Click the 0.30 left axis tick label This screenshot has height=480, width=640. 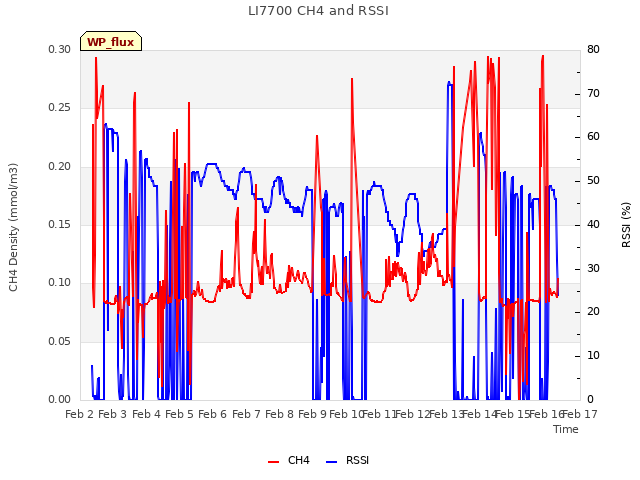pyautogui.click(x=60, y=49)
